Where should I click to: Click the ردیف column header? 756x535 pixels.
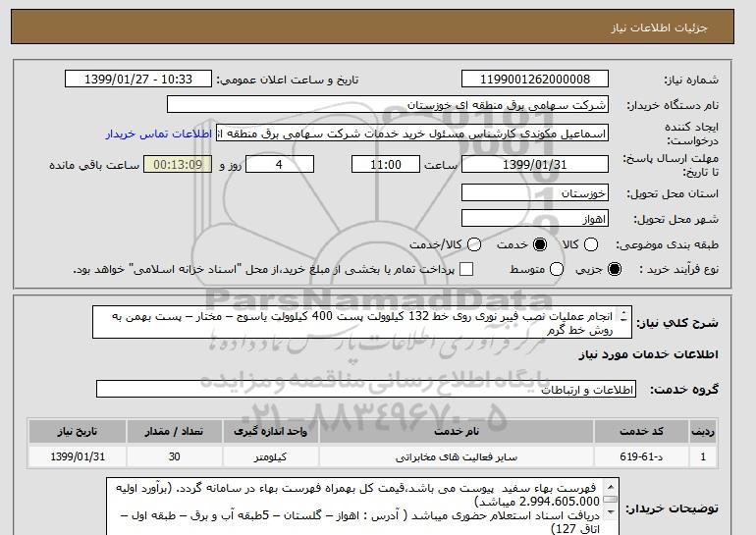(703, 431)
